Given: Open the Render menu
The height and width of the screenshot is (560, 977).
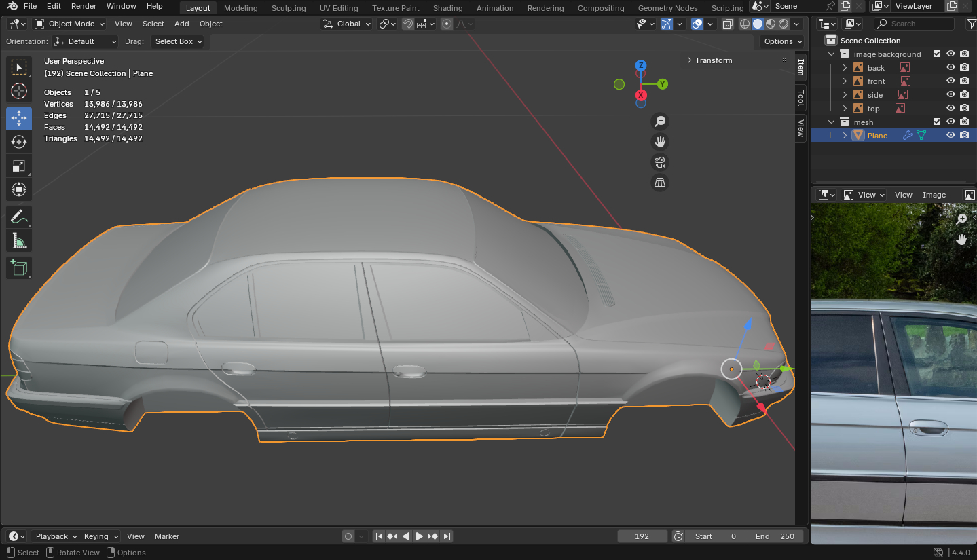Looking at the screenshot, I should pos(84,6).
